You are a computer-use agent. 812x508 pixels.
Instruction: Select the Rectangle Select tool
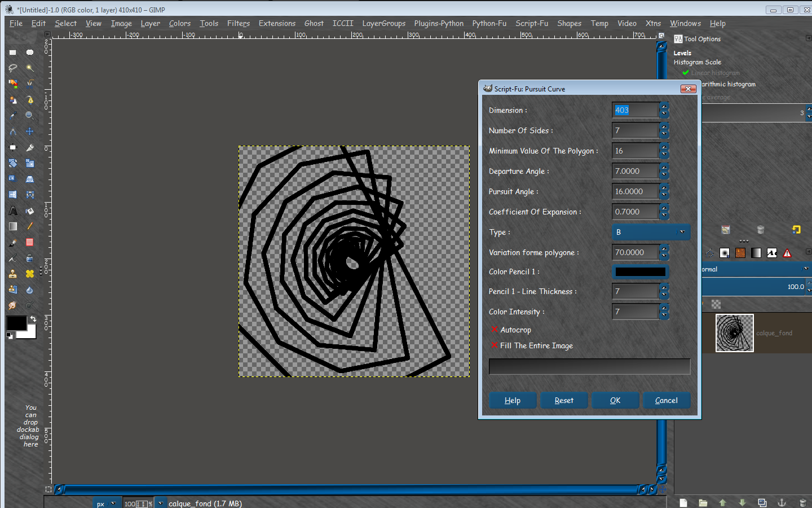[12, 52]
